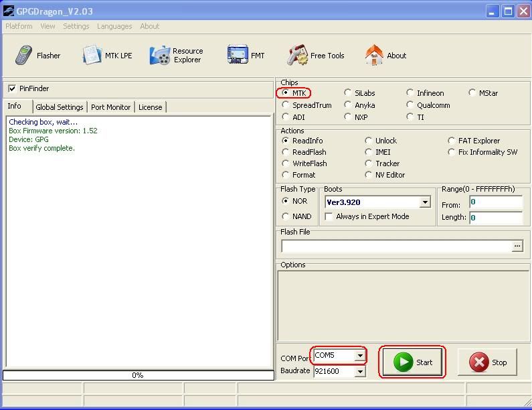Switch to the Port Monitor tab

(x=110, y=107)
